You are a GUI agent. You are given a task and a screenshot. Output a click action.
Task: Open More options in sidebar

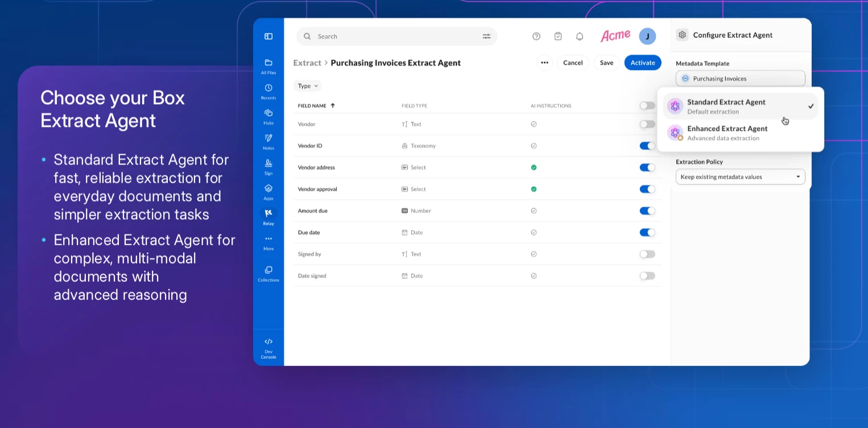pyautogui.click(x=268, y=242)
